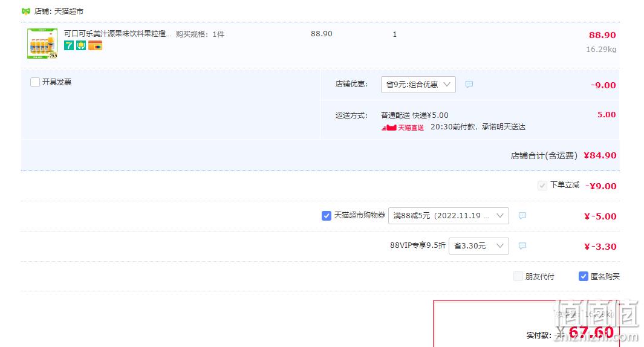Viewport: 644px width, 347px height.
Task: Click the Tmall supermarket store cat icon
Action: pyautogui.click(x=26, y=11)
